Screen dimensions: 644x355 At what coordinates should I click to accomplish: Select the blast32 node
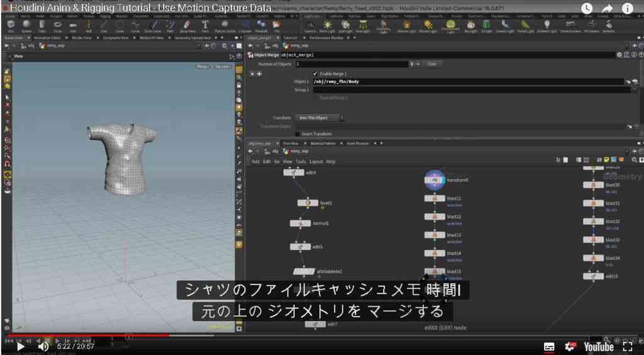tap(594, 221)
